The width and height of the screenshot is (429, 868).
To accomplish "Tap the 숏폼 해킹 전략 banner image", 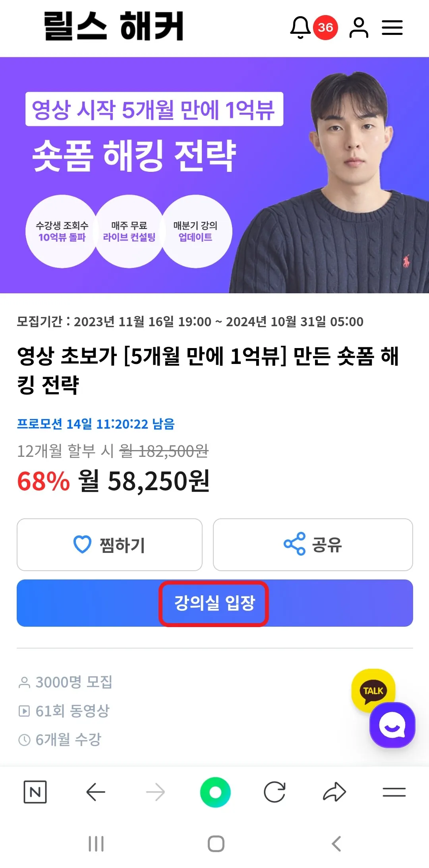I will [x=214, y=175].
